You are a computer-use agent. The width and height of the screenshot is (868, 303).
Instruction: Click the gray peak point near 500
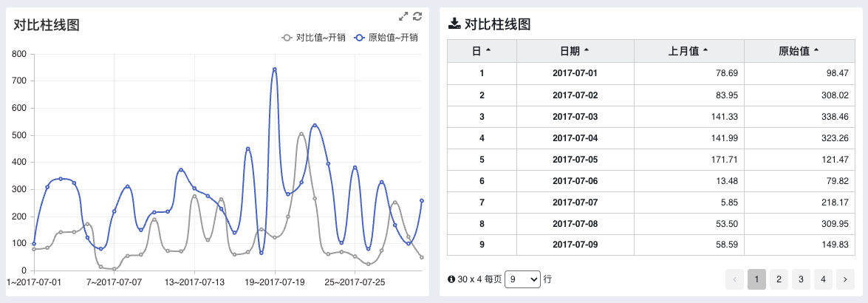tap(301, 134)
